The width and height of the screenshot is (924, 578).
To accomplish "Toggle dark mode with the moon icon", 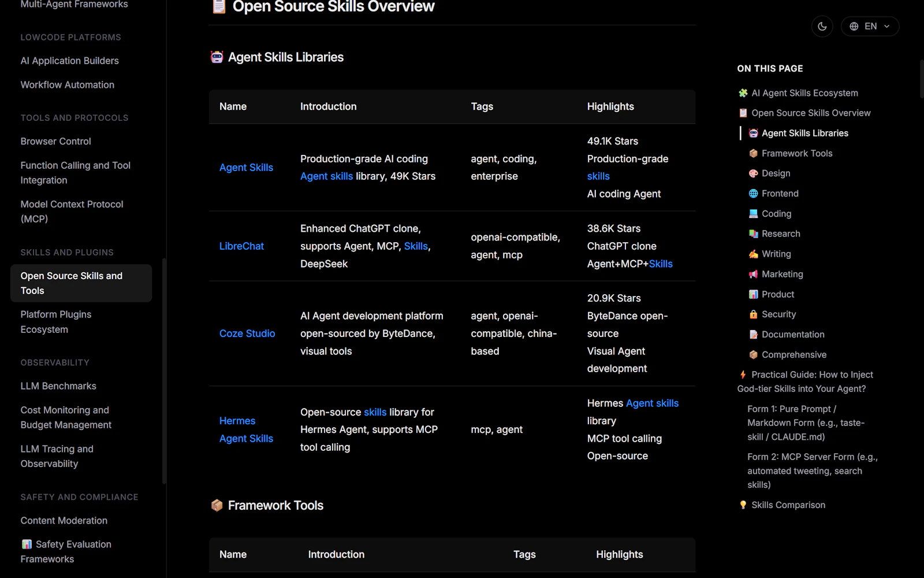I will coord(822,27).
